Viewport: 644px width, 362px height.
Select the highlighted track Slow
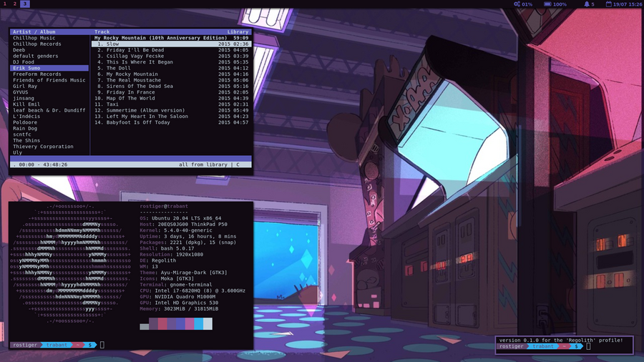112,44
